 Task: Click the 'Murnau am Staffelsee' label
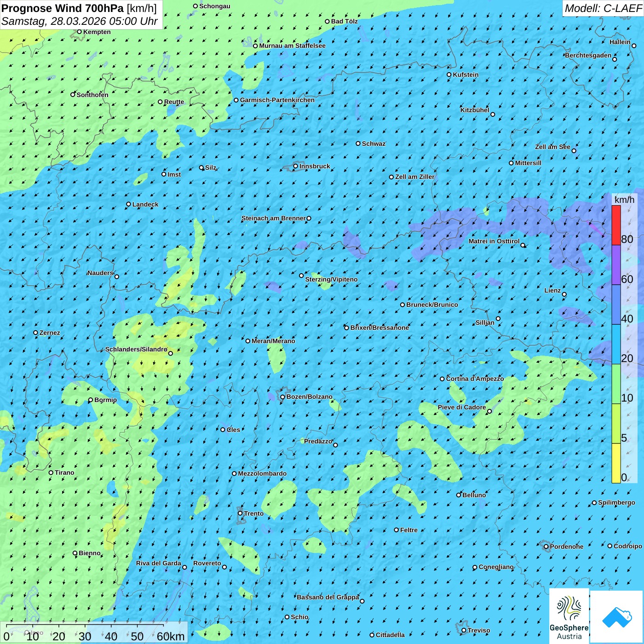click(x=292, y=46)
